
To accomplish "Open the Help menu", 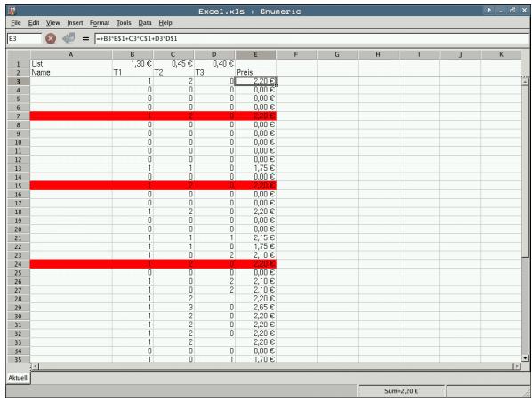I will [x=165, y=23].
